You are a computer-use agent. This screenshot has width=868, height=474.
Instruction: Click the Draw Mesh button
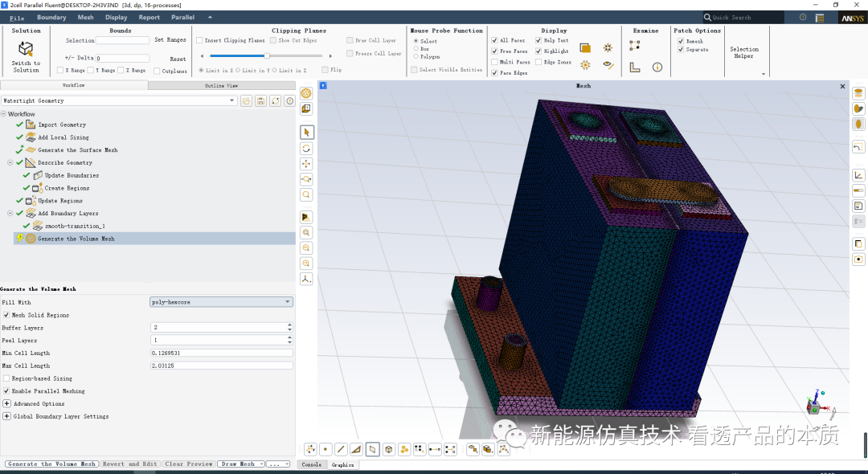[x=237, y=464]
